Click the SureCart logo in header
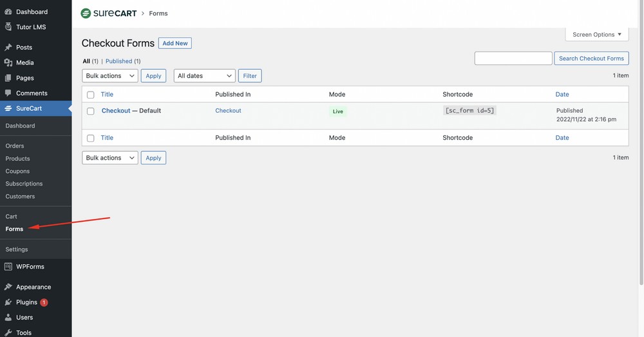 click(108, 13)
